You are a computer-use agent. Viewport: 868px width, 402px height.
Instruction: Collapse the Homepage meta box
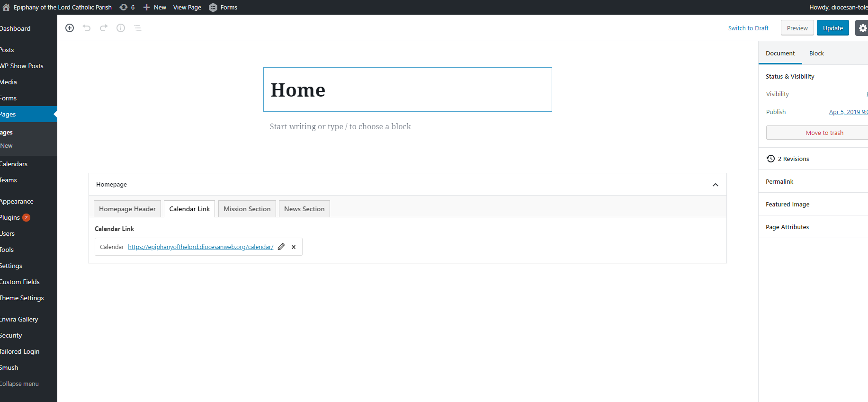click(715, 185)
